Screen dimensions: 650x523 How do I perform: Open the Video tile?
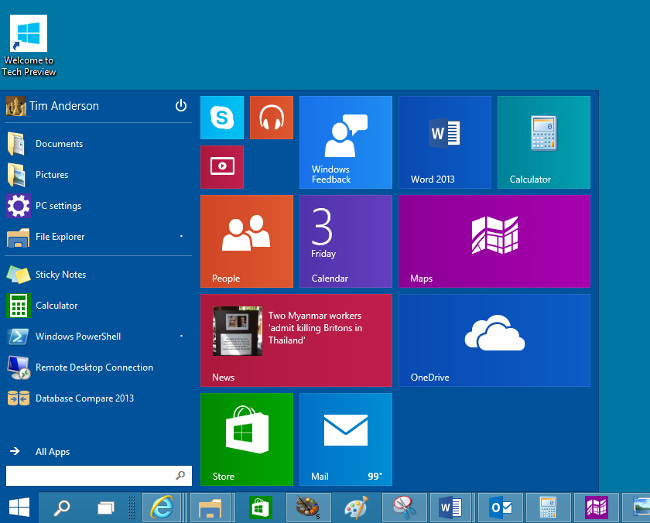pos(222,167)
